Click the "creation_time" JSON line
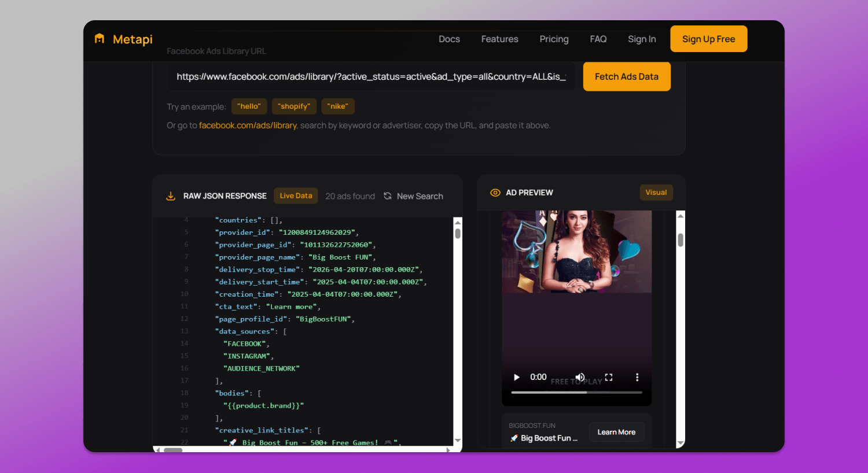 coord(308,294)
